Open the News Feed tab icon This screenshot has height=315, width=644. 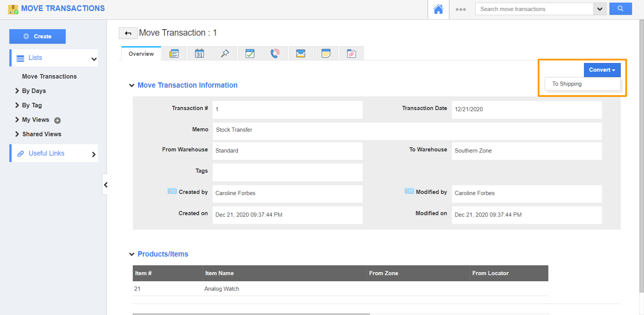pos(174,54)
